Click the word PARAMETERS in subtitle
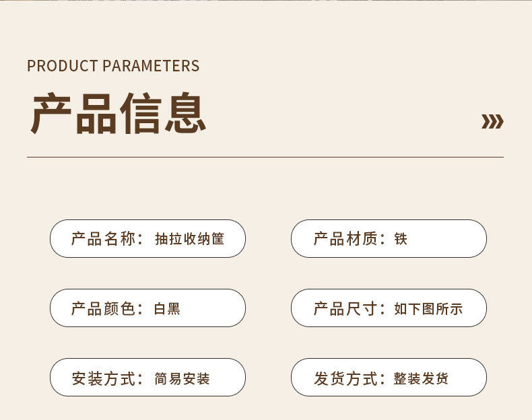This screenshot has width=532, height=420. click(x=150, y=66)
